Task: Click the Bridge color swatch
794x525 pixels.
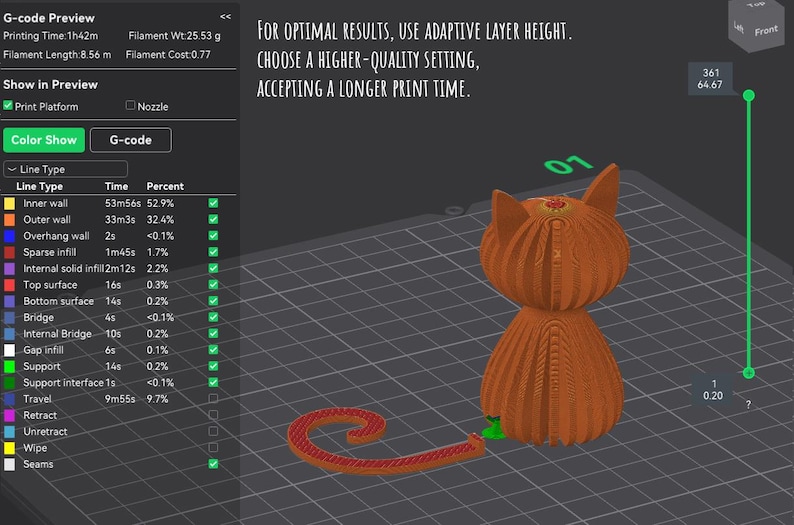Action: (9, 317)
